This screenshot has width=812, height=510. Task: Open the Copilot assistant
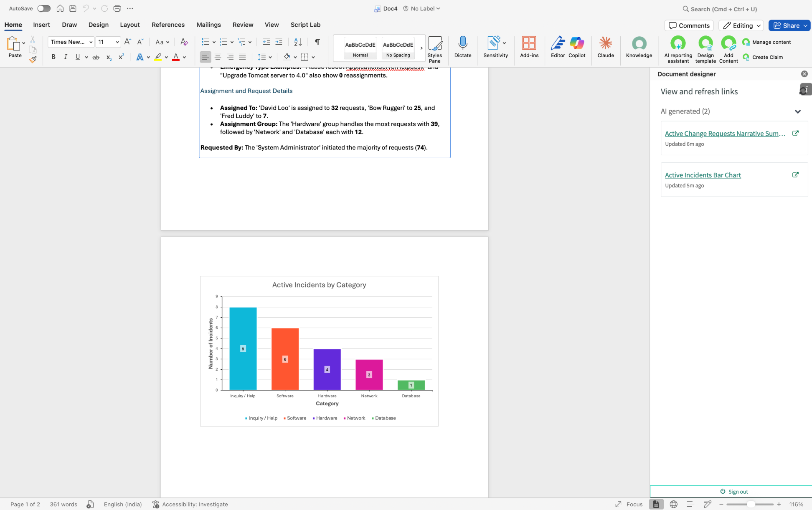click(576, 47)
